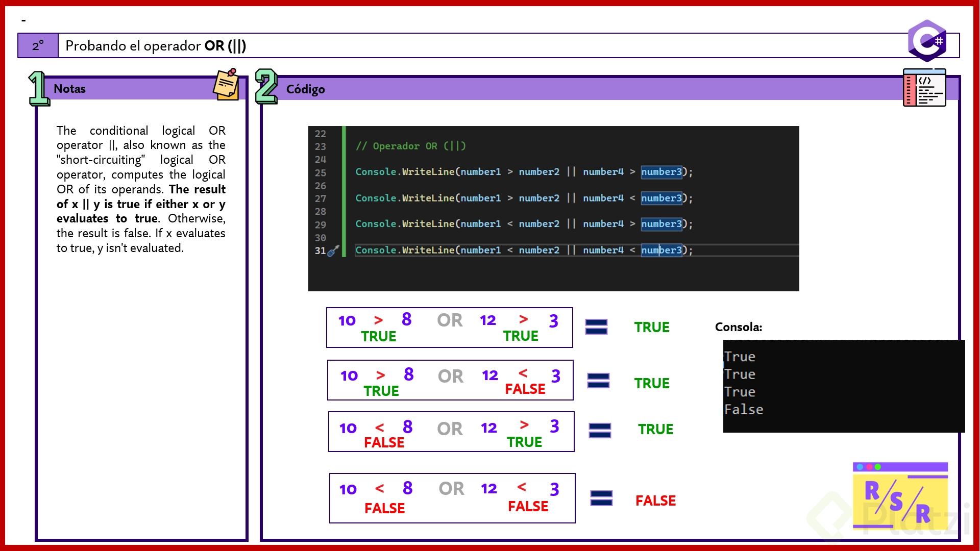Image resolution: width=980 pixels, height=551 pixels.
Task: Click the green number 2 badge
Action: pyautogui.click(x=266, y=87)
